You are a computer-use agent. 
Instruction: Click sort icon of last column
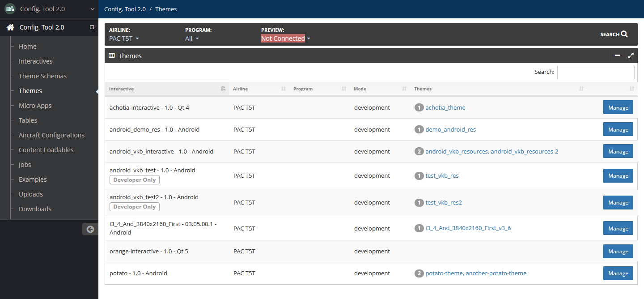(x=632, y=89)
